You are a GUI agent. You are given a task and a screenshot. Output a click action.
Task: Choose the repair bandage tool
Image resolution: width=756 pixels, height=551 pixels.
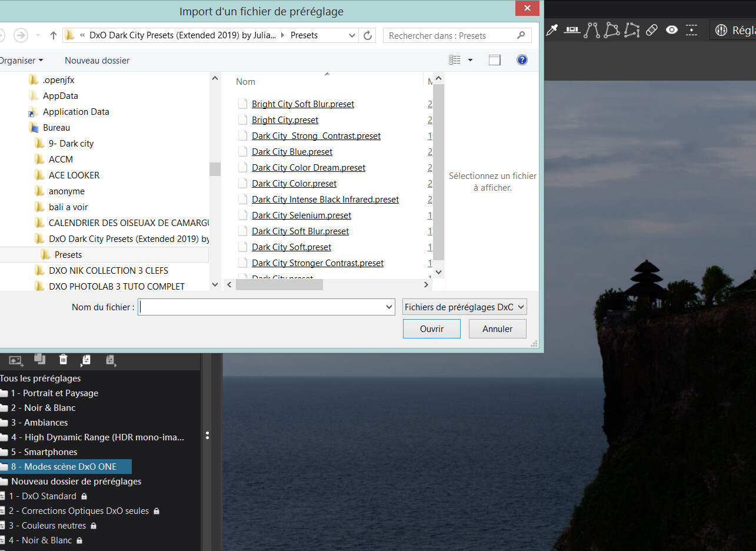pyautogui.click(x=651, y=30)
